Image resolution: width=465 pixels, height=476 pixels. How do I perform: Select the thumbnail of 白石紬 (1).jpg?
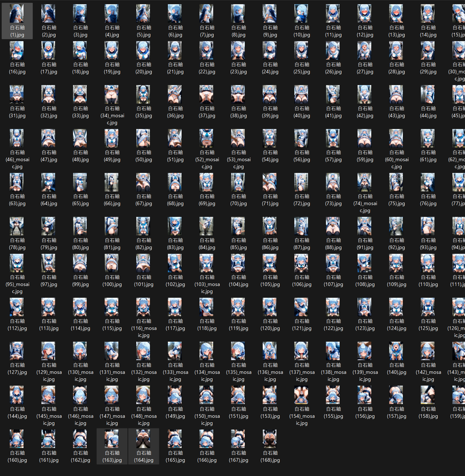(17, 13)
